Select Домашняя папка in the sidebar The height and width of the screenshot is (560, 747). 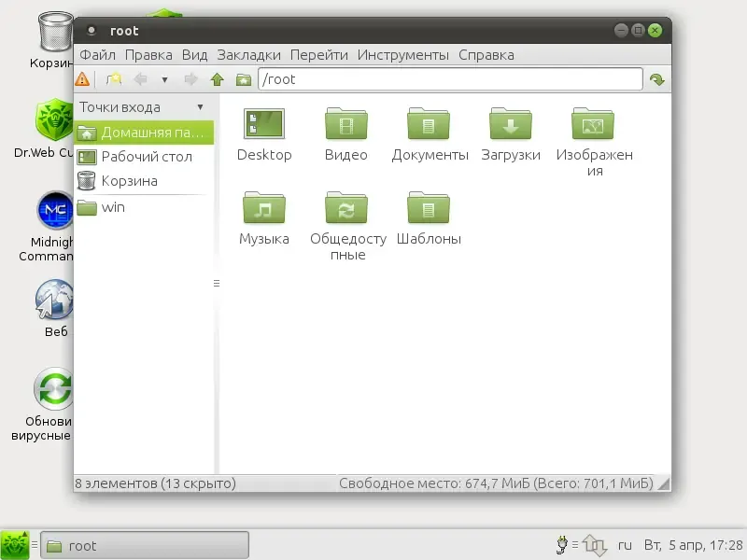[144, 133]
